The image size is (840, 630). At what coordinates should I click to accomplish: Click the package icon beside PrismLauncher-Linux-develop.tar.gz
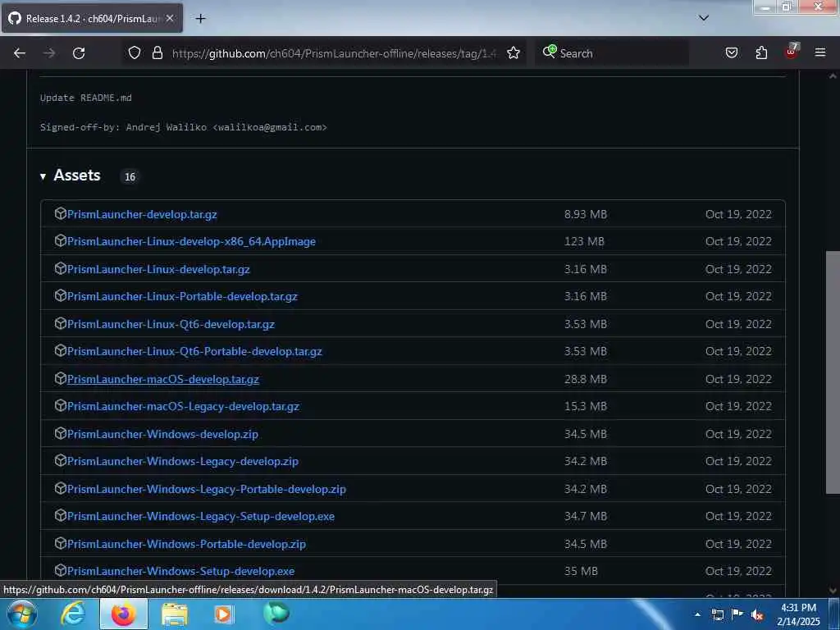(60, 268)
